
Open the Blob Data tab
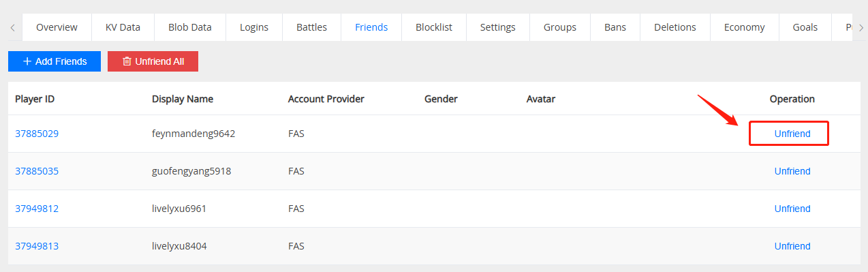pyautogui.click(x=190, y=27)
